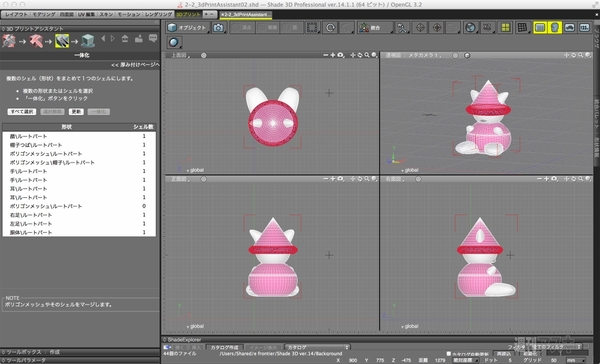Toggle the highlighted panel display icon
The height and width of the screenshot is (364, 600).
click(540, 28)
